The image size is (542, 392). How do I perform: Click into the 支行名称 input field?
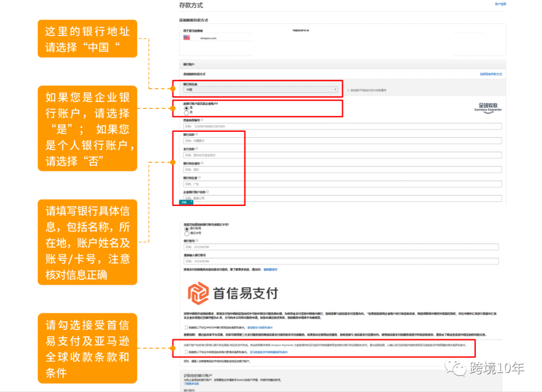(342, 155)
